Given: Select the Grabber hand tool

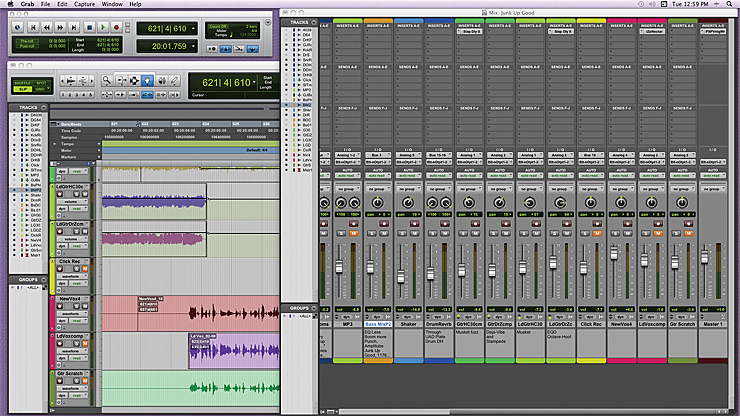Looking at the screenshot, I should click(147, 81).
